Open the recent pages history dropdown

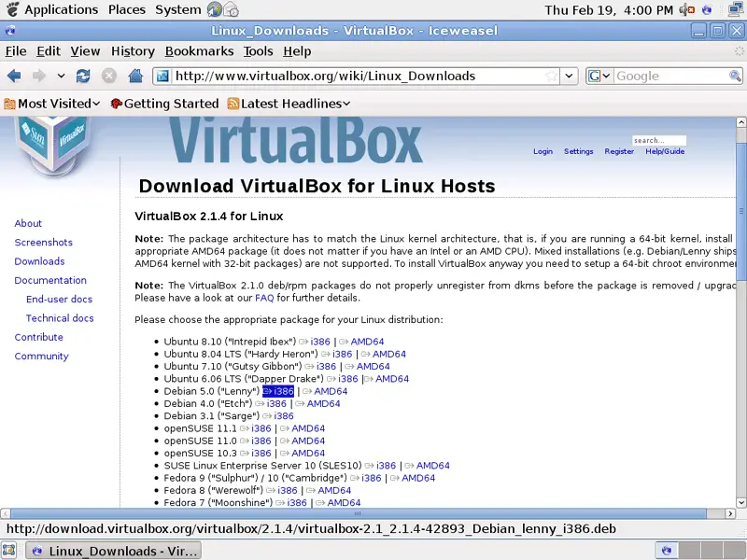click(61, 76)
